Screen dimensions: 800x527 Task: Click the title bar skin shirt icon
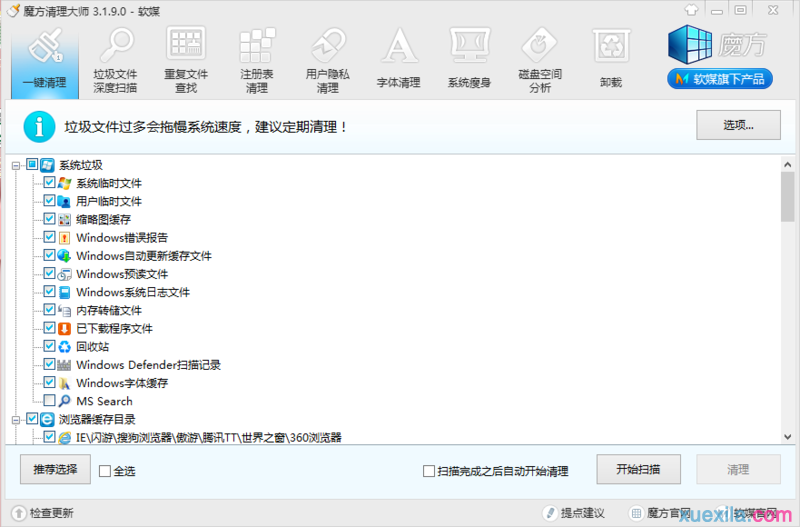tap(691, 10)
